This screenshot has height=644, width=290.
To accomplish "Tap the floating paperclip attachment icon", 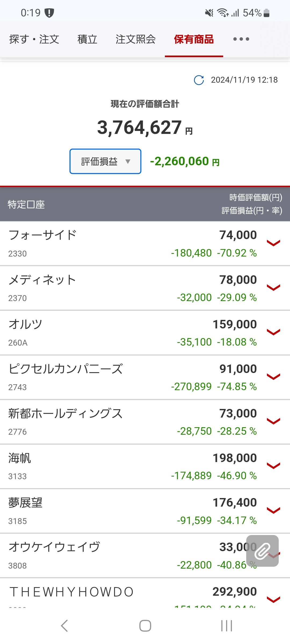I will pyautogui.click(x=262, y=551).
